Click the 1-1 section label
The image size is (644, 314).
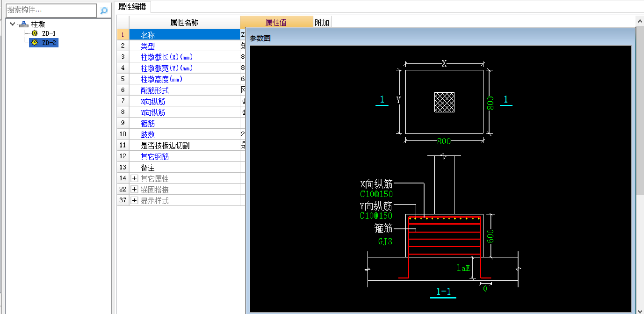click(444, 292)
